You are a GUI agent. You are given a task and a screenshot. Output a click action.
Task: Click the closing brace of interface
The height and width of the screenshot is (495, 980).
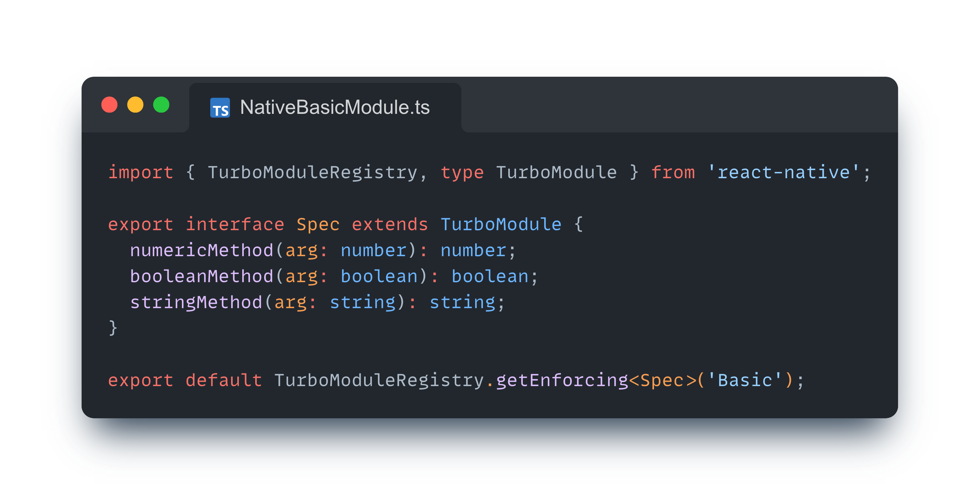(113, 328)
